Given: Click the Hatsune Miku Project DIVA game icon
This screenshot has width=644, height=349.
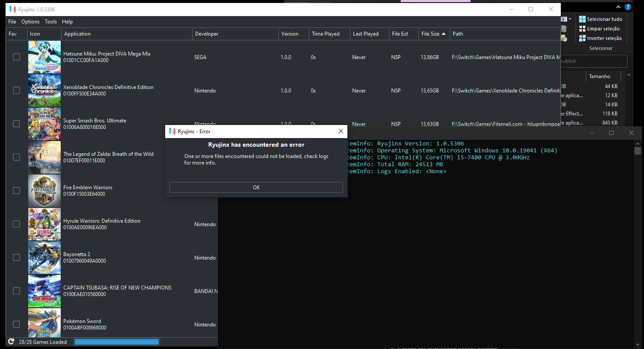Looking at the screenshot, I should pos(44,57).
